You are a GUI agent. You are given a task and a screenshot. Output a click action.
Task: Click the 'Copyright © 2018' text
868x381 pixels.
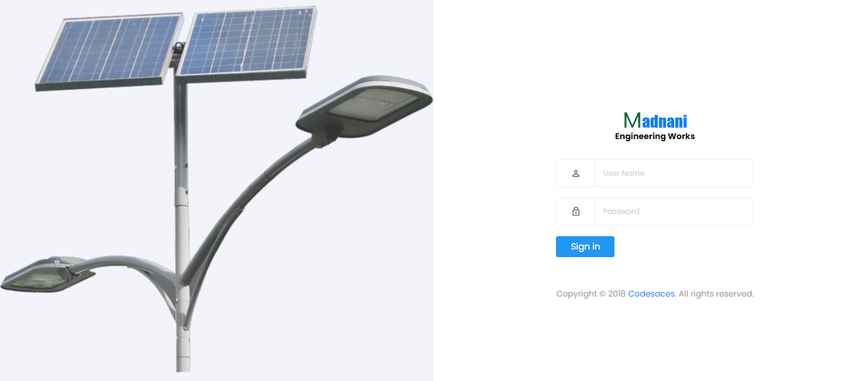pos(591,294)
